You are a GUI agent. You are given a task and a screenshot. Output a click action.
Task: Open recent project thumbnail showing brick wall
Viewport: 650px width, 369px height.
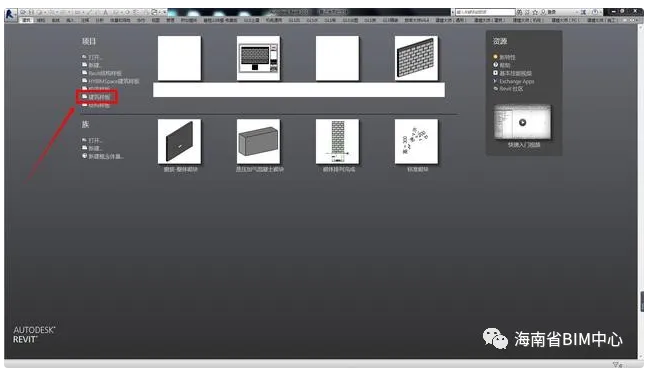pyautogui.click(x=416, y=58)
